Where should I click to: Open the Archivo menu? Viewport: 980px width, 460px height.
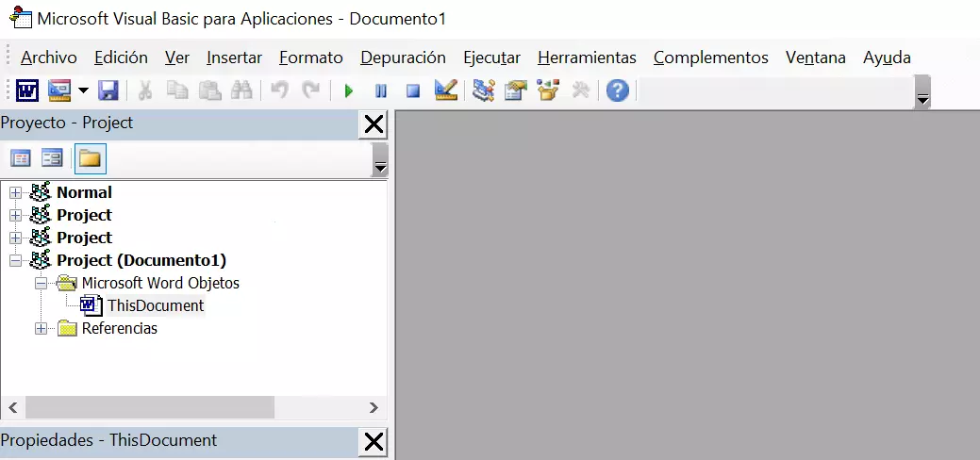[x=49, y=57]
